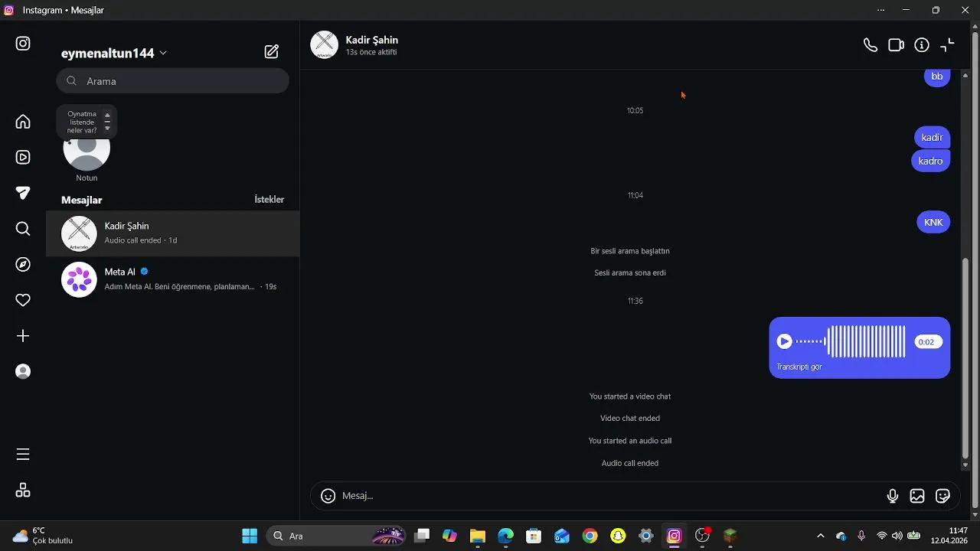This screenshot has width=980, height=551.
Task: Show hidden system tray icons
Action: (x=821, y=536)
